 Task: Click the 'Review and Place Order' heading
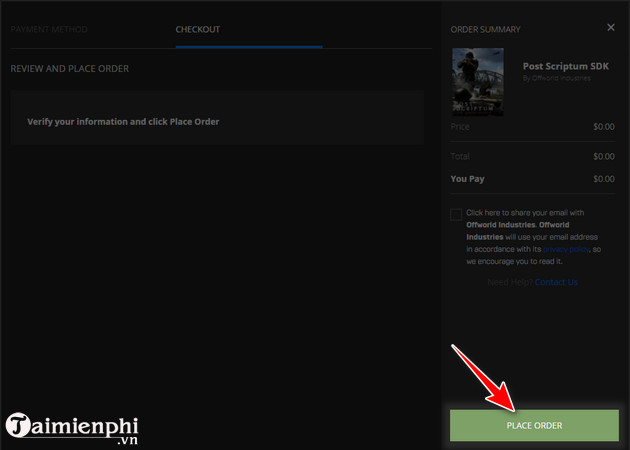coord(70,69)
